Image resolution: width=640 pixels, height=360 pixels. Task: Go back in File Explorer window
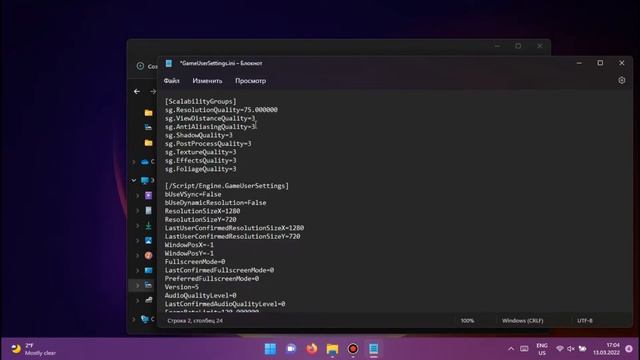click(x=137, y=91)
